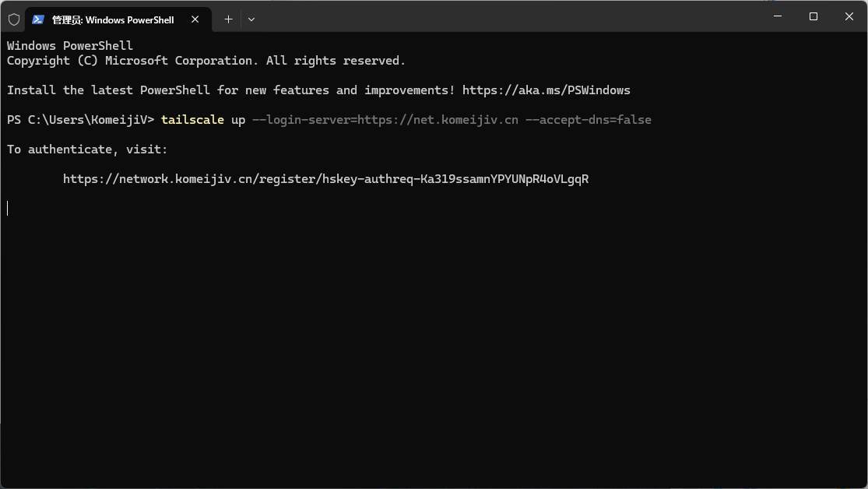The height and width of the screenshot is (489, 868).
Task: Open a new tab with plus icon
Action: [x=228, y=19]
